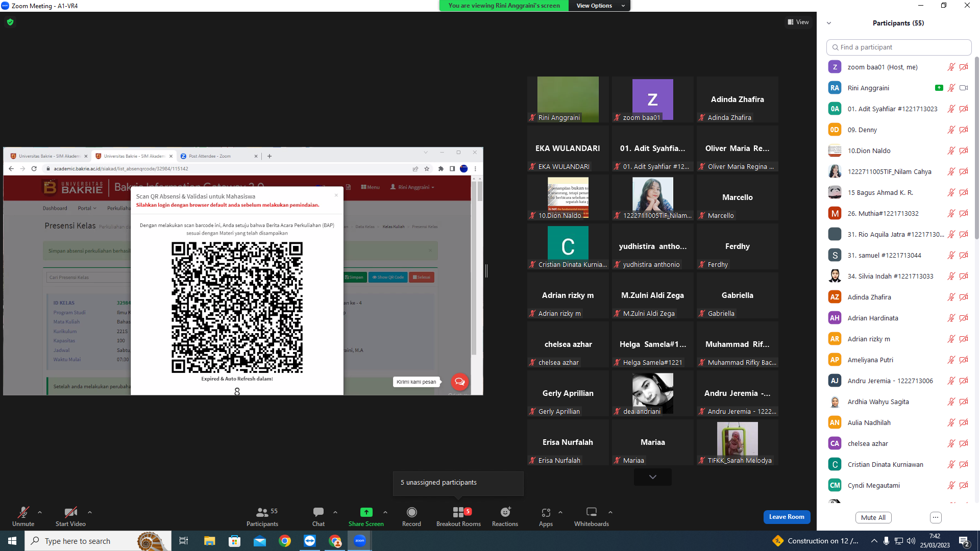Expand audio options arrow next to Unmute
This screenshot has width=980, height=551.
pyautogui.click(x=40, y=512)
